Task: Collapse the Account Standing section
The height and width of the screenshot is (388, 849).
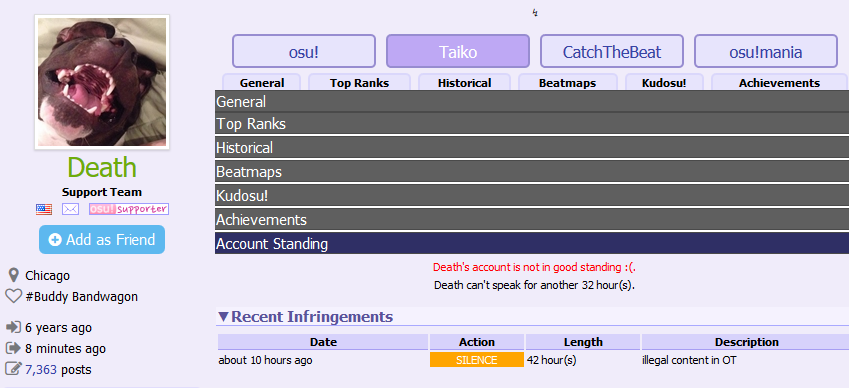Action: [x=532, y=243]
